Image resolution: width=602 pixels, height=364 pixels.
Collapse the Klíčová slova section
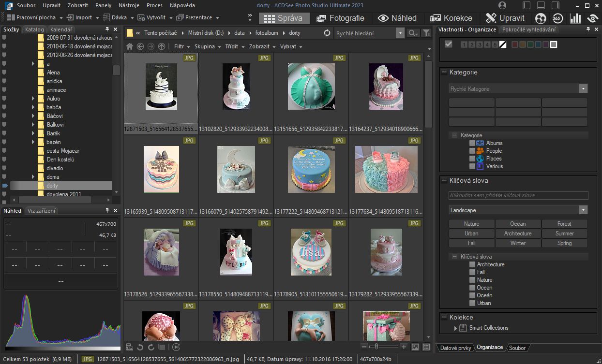[444, 181]
